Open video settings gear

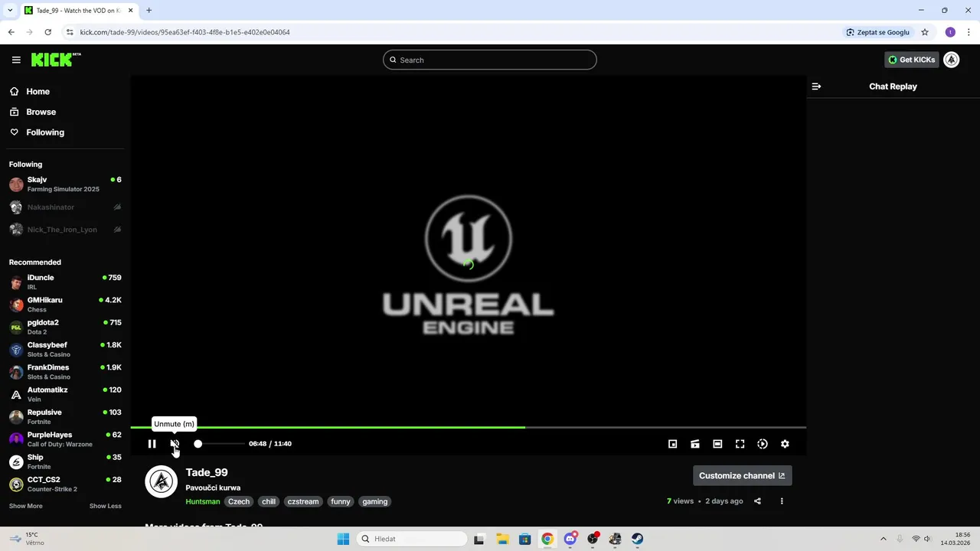click(785, 444)
